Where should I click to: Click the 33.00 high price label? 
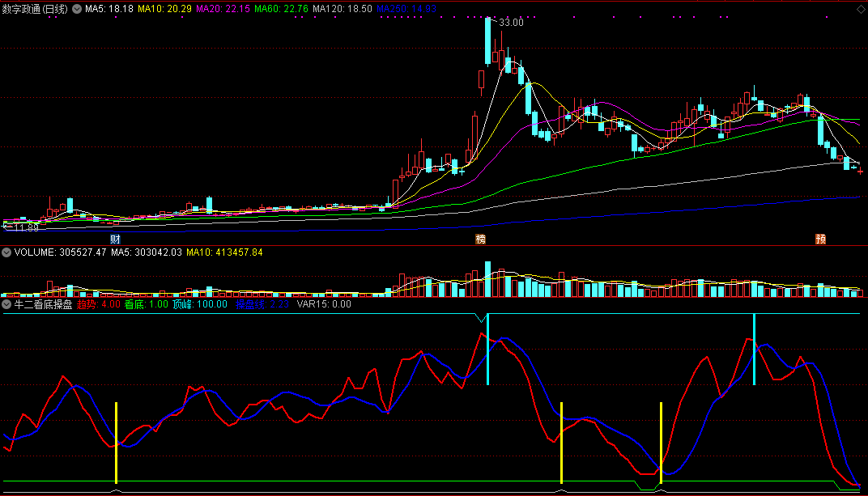coord(510,23)
